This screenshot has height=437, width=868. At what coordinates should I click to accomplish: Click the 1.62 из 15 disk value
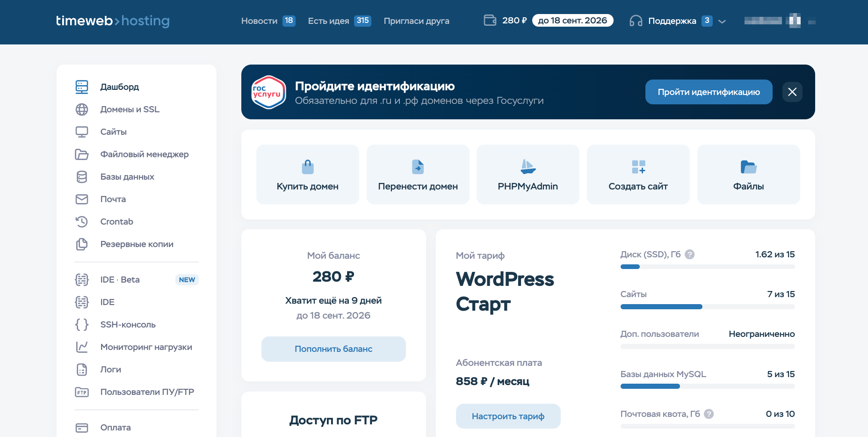pos(775,254)
